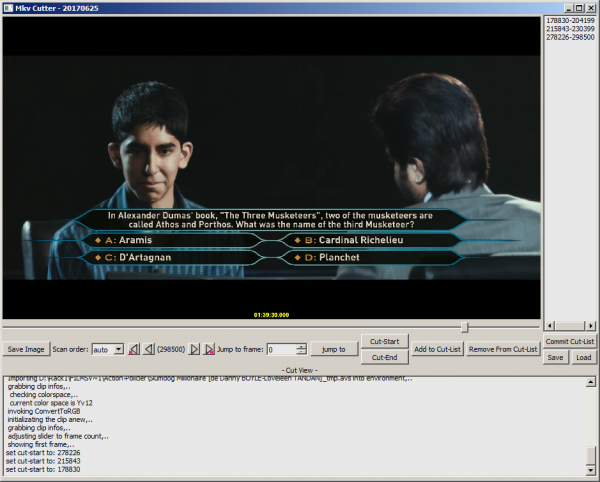Click the video preview frame

click(x=271, y=168)
